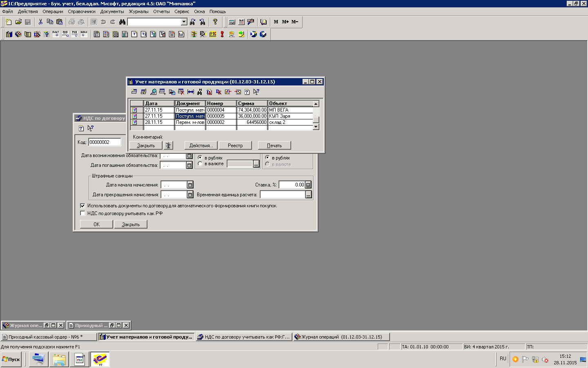
Task: Click the journal table scroll-down arrow
Action: tap(316, 127)
